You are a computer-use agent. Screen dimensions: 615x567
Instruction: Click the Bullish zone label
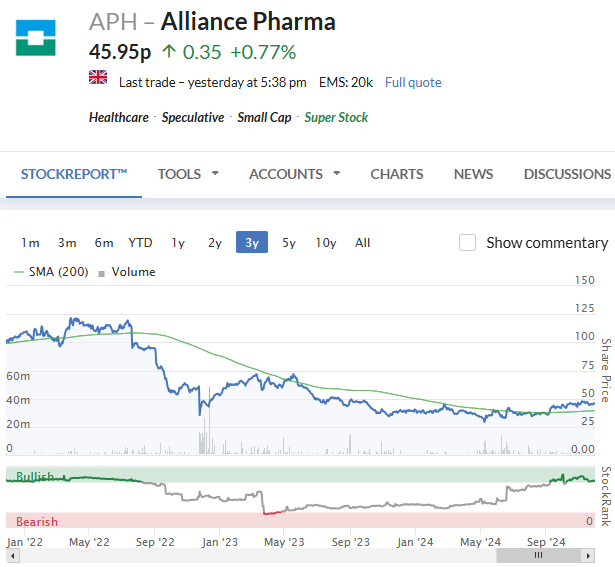click(35, 477)
